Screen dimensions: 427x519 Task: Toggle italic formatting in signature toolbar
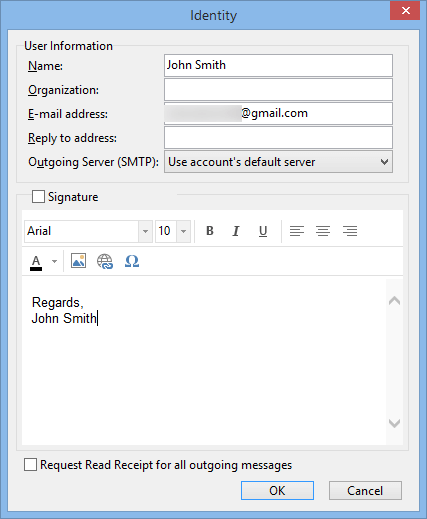tap(236, 231)
